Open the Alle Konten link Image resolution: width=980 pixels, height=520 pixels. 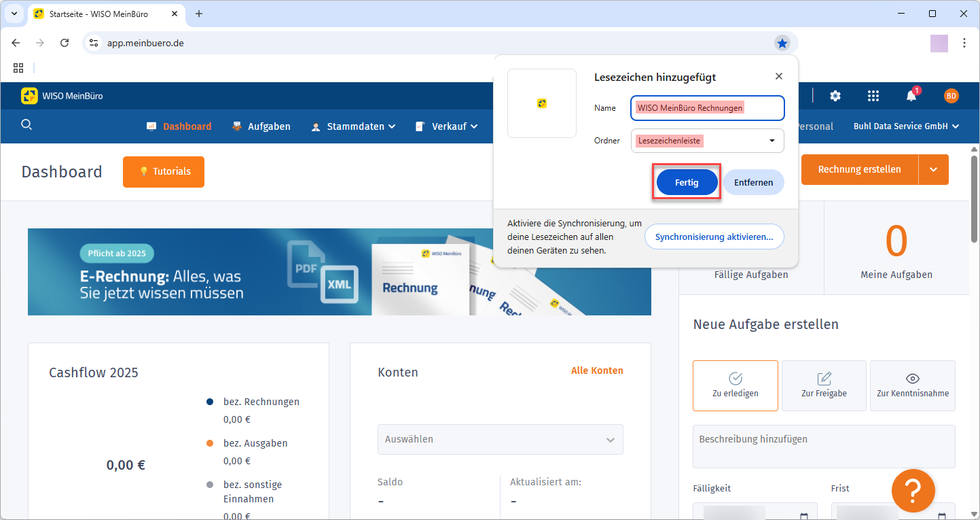[597, 370]
